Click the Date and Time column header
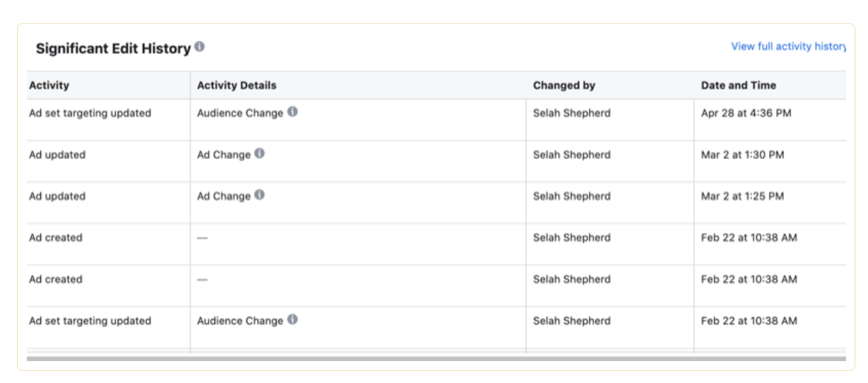The width and height of the screenshot is (868, 383). 739,86
